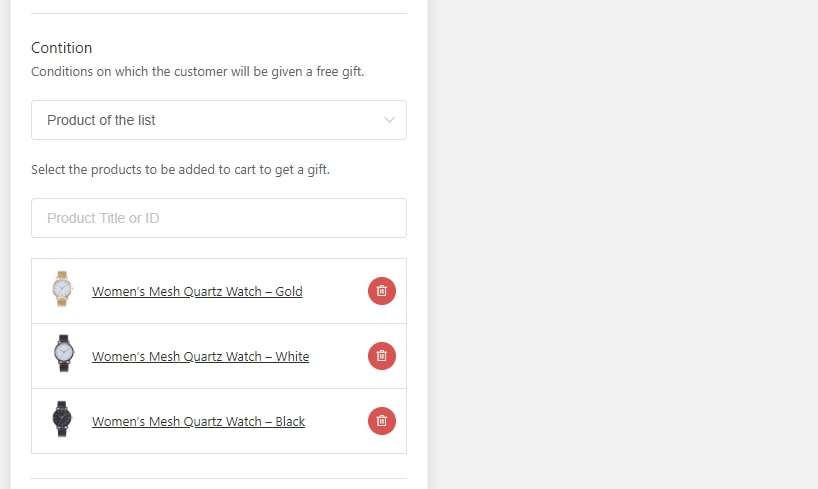Focus the 'Product Title or ID' search field
818x489 pixels.
[x=218, y=218]
